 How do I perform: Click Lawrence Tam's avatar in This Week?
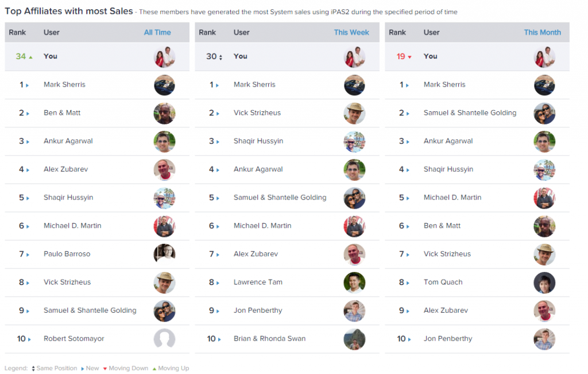coord(354,283)
